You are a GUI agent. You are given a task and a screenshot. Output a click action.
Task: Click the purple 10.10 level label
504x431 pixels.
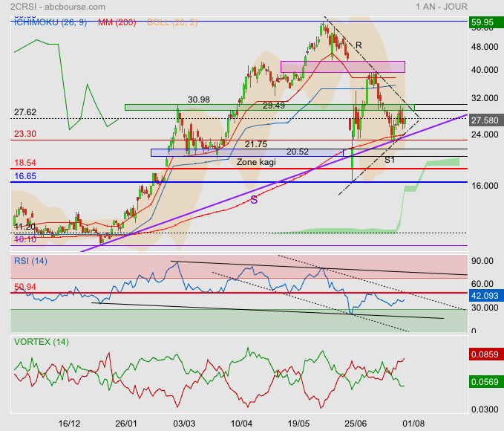point(25,239)
